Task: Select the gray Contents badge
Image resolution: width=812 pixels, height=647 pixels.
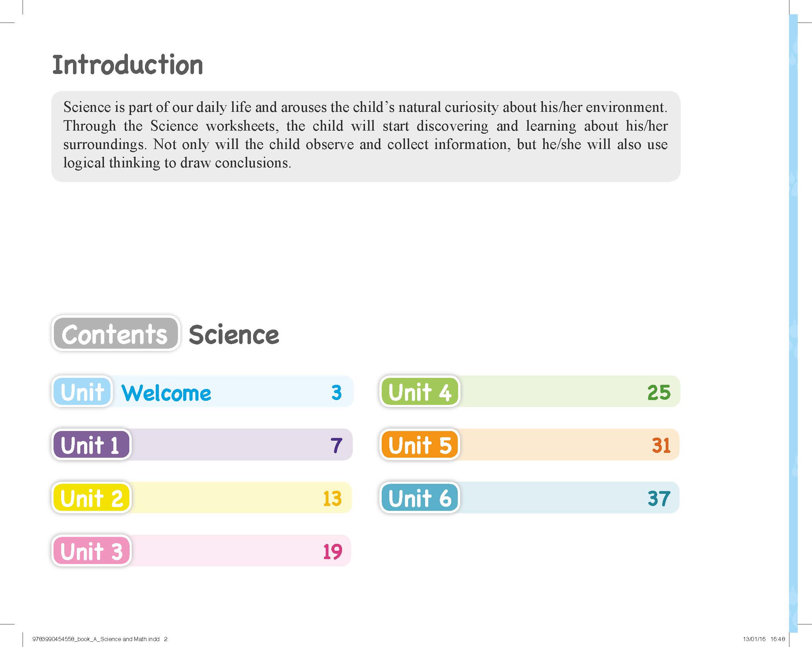Action: click(115, 333)
